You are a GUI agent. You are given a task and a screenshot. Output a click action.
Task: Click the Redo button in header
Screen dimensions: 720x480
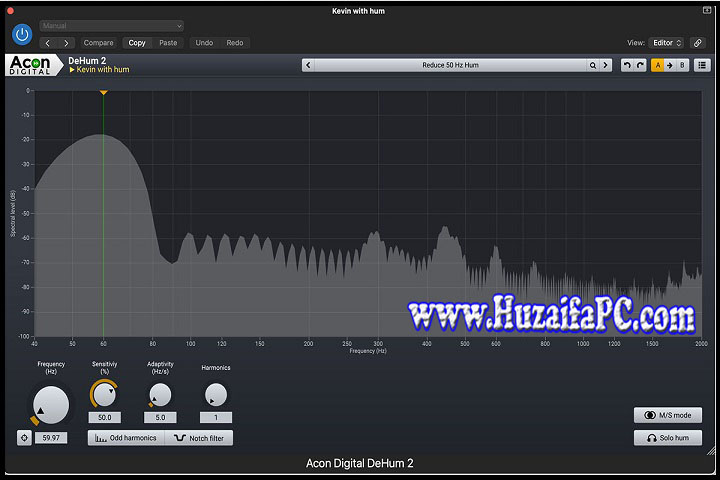pyautogui.click(x=235, y=43)
